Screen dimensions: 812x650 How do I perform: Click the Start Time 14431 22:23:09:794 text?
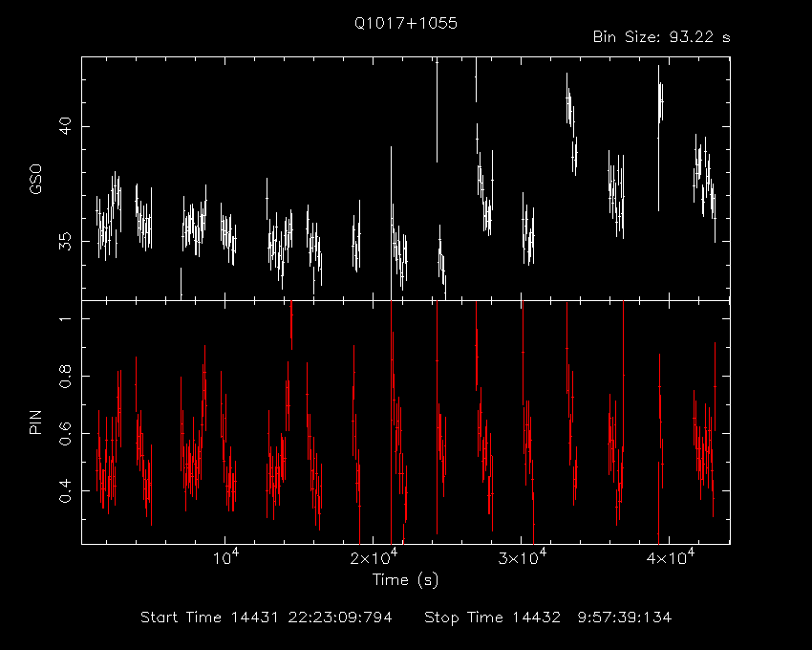(267, 617)
